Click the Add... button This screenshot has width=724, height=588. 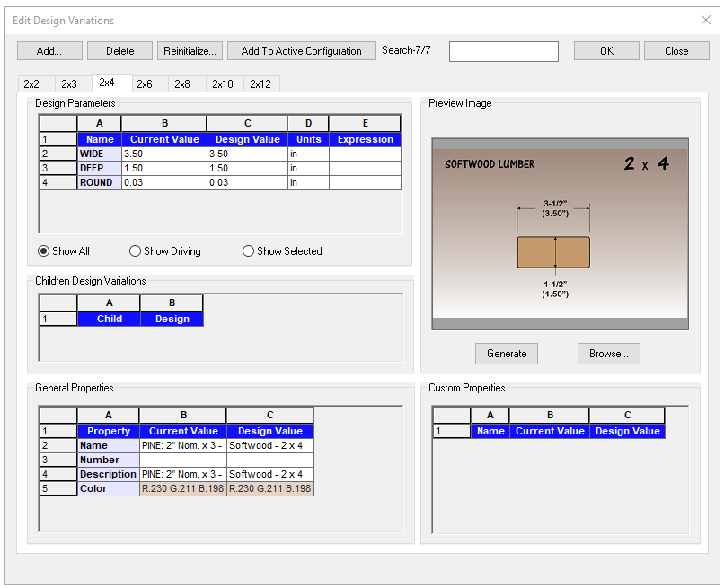coord(49,51)
